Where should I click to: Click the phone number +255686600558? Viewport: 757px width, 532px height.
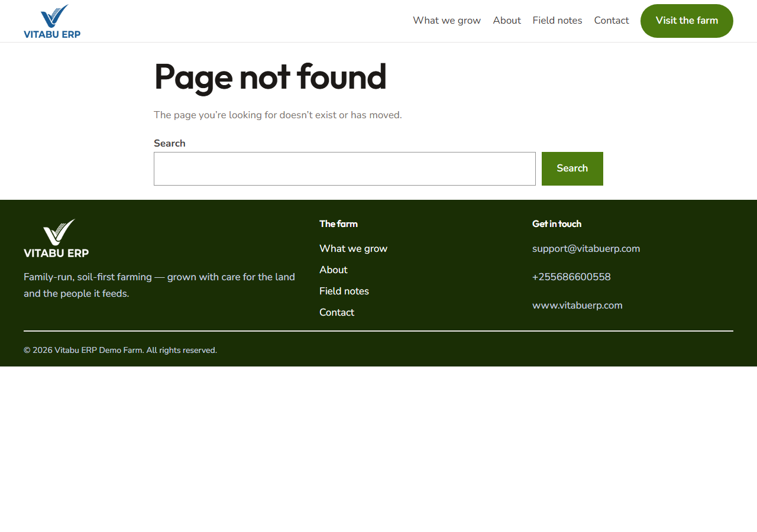pos(571,277)
